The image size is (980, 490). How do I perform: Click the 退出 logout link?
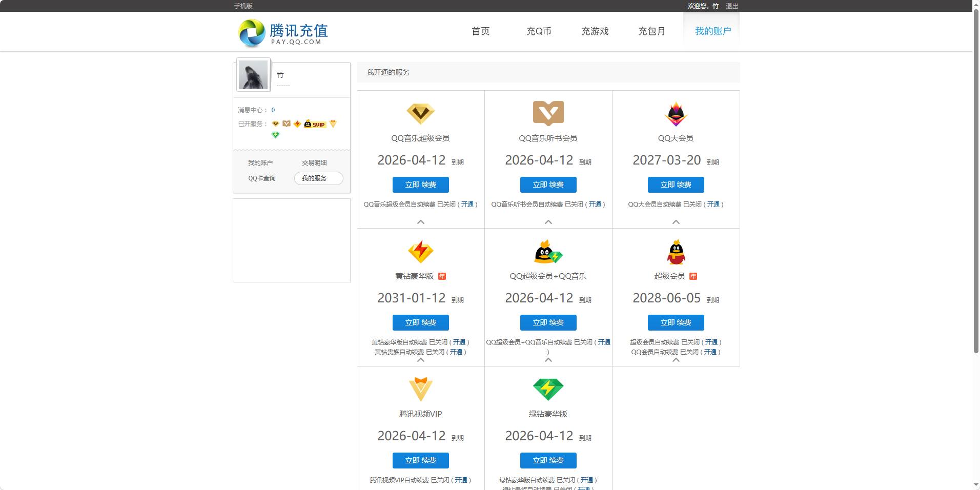click(731, 6)
